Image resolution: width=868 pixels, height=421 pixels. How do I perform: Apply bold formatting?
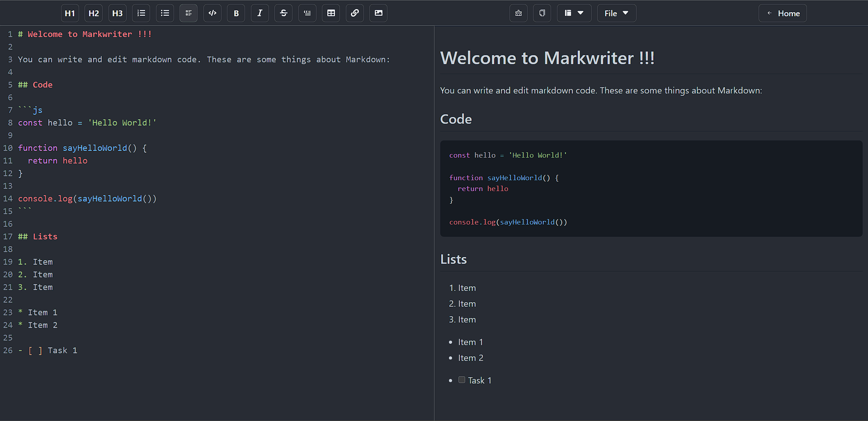point(236,13)
